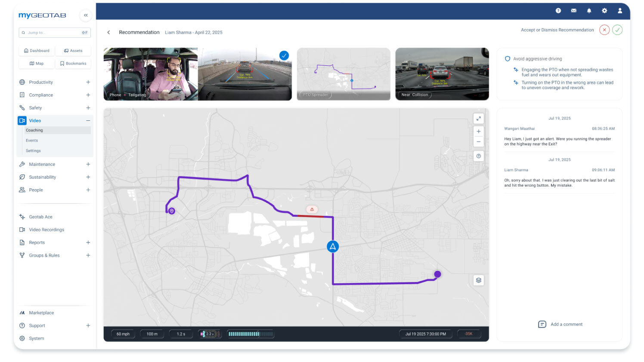Open Video Recordings from the sidebar
Image resolution: width=644 pixels, height=362 pixels.
pos(46,230)
